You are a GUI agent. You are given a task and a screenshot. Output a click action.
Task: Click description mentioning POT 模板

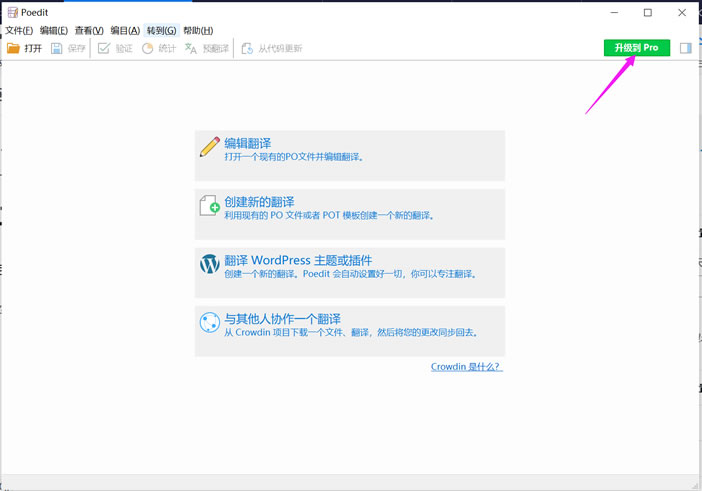pyautogui.click(x=329, y=215)
